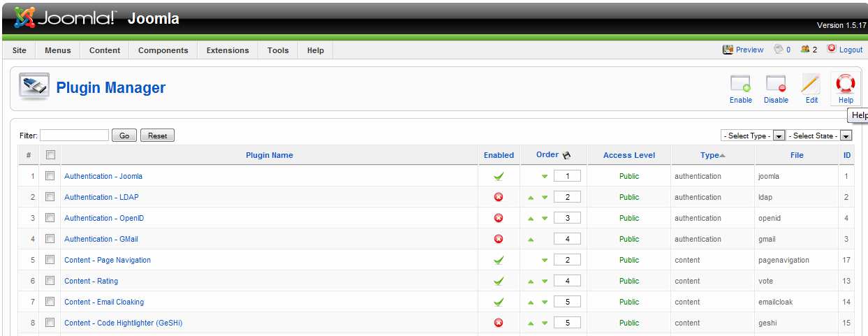Enable Authentication - LDAP via red X icon
This screenshot has height=336, width=868.
point(499,197)
